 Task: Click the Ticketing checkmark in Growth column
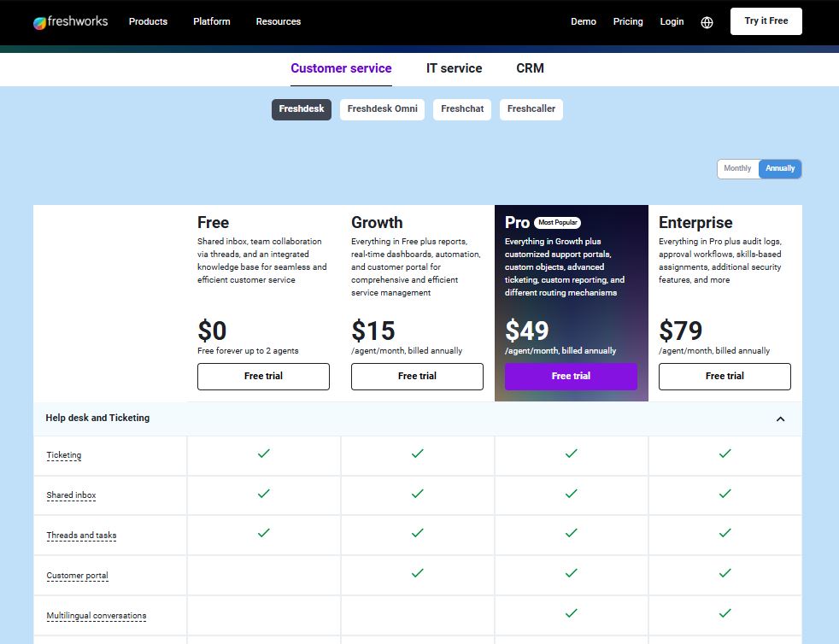417,454
